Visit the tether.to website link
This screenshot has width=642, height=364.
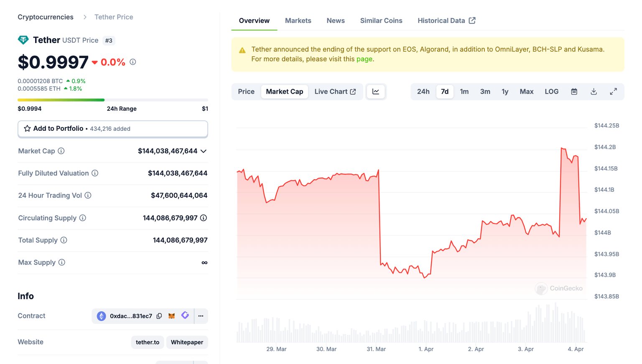tap(147, 342)
